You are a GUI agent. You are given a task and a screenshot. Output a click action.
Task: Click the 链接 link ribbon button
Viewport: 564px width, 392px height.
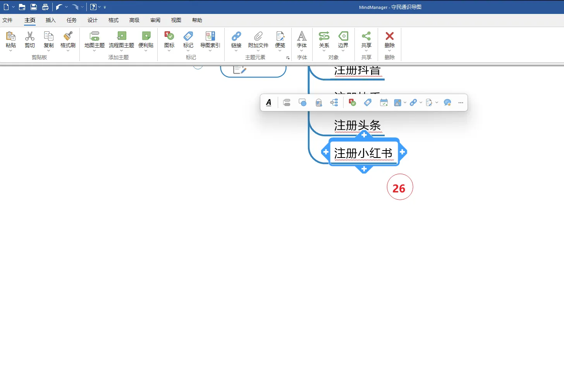(236, 40)
